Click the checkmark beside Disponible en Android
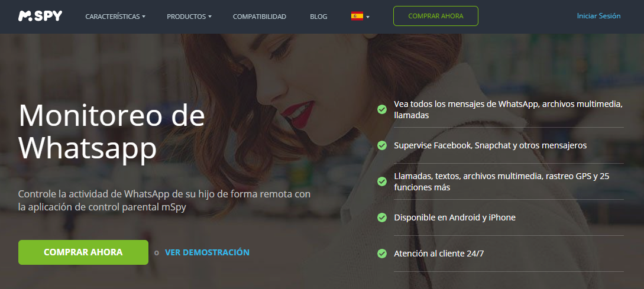The width and height of the screenshot is (644, 289). [382, 217]
